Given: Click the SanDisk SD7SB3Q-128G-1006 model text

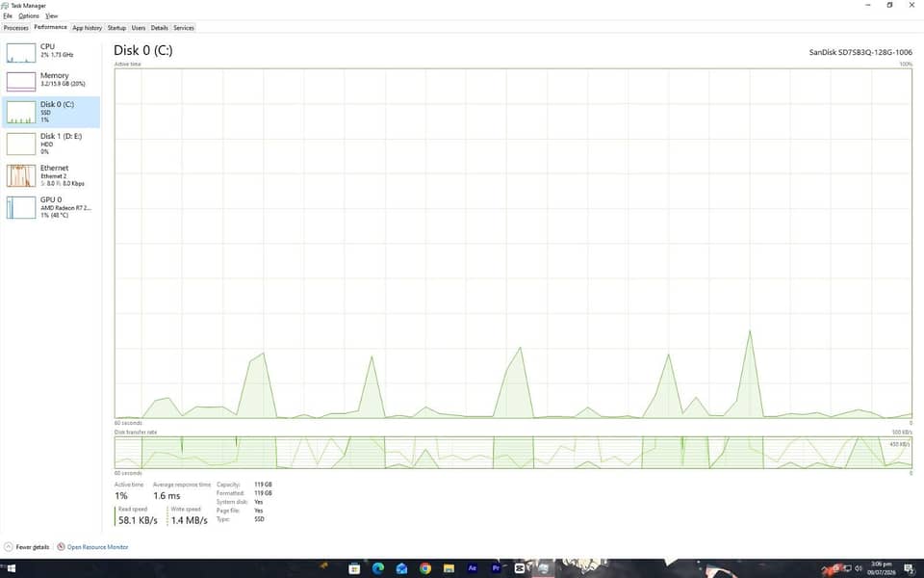Looking at the screenshot, I should click(860, 52).
